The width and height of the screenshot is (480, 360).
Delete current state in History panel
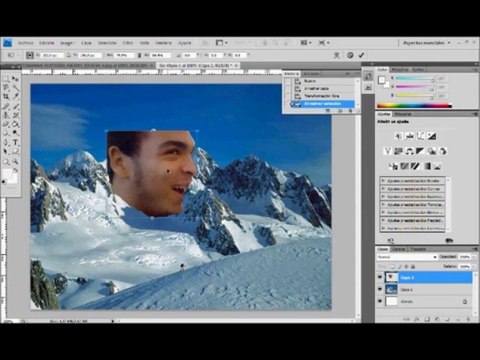[350, 111]
